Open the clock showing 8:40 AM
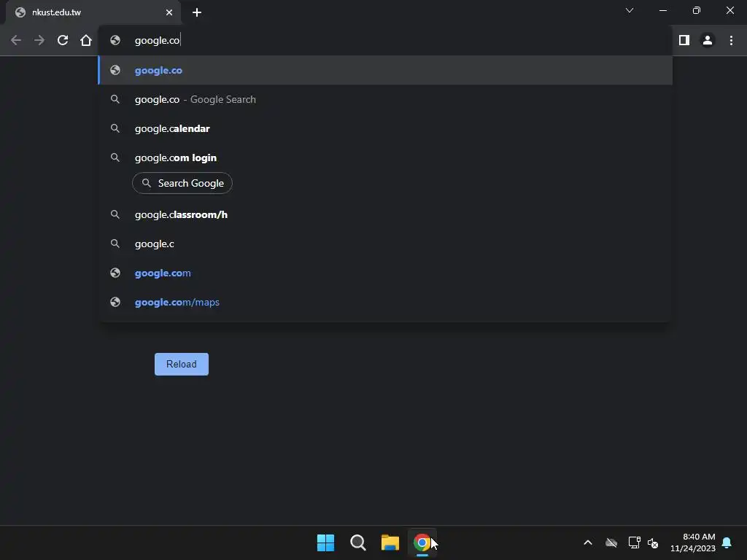The image size is (747, 560). [693, 542]
